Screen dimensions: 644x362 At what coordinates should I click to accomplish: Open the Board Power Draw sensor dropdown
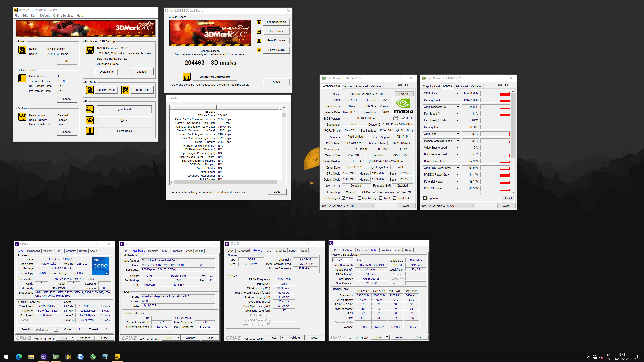[x=458, y=161]
